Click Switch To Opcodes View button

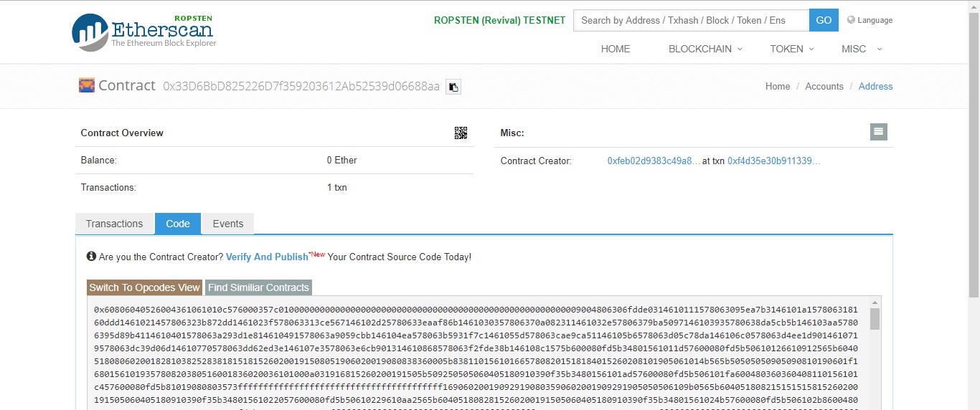144,287
